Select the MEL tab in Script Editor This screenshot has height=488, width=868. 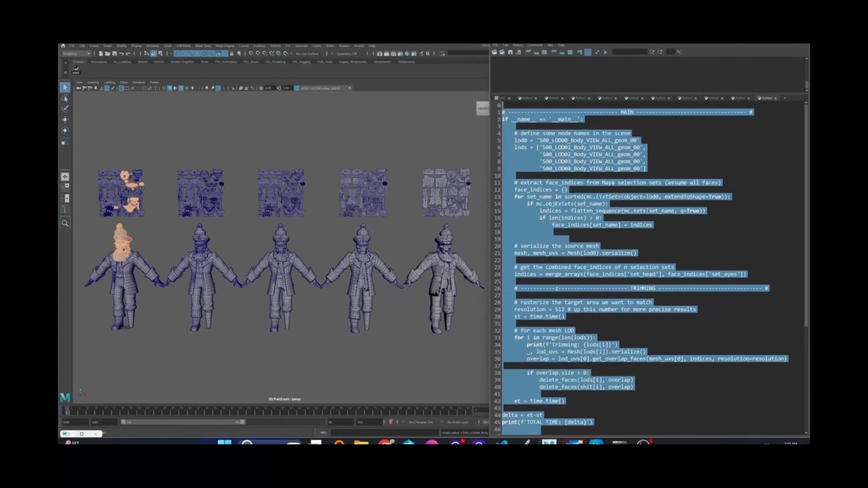(502, 98)
